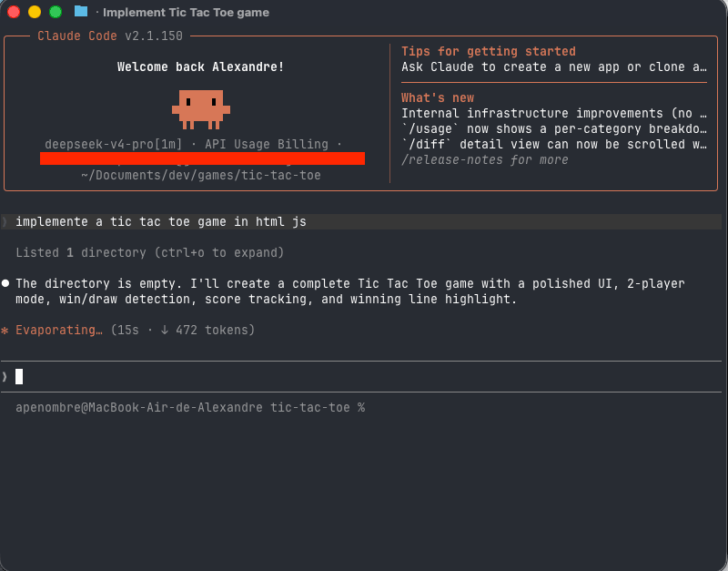This screenshot has width=728, height=571.
Task: Click the green zoom window button
Action: (x=56, y=12)
